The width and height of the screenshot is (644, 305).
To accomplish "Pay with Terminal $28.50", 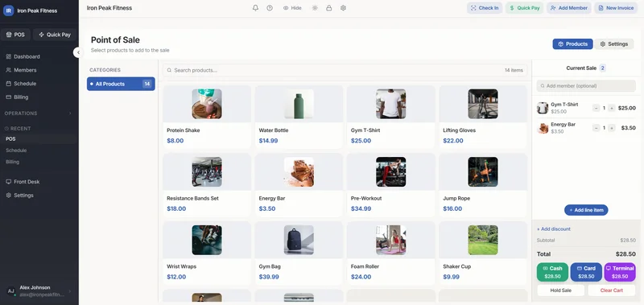I will click(620, 272).
